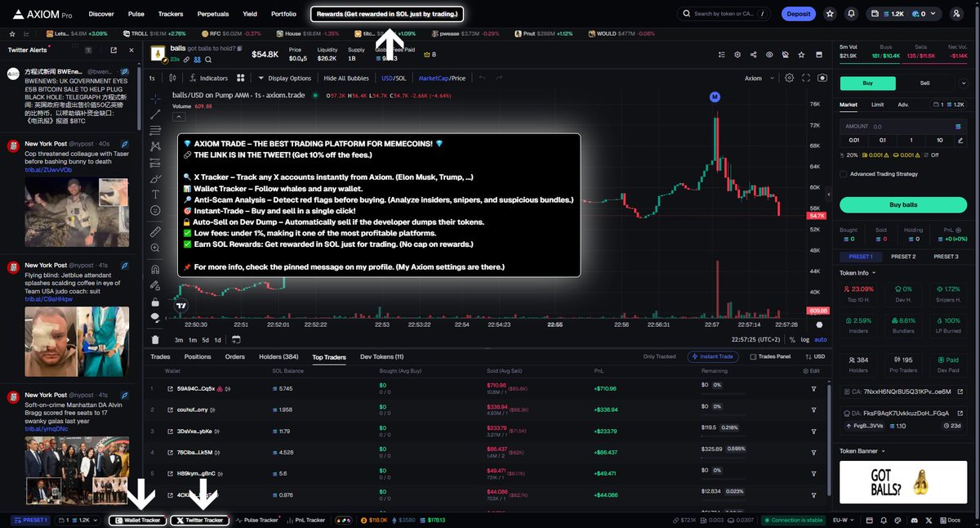Toggle USD/SOL currency display

point(394,78)
